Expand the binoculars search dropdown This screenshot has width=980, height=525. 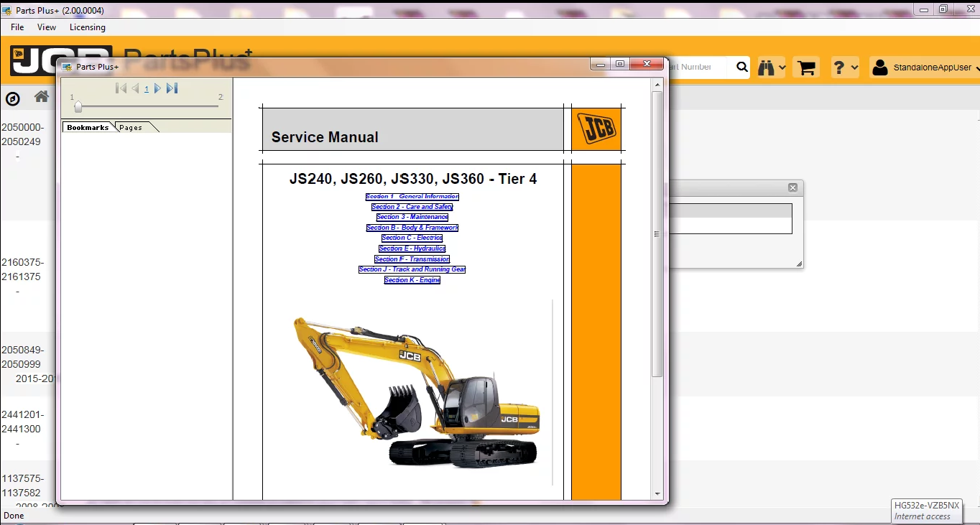click(x=782, y=67)
